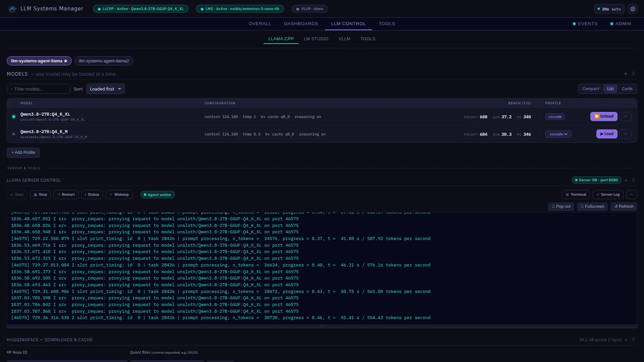Viewport: 644px width, 362px height.
Task: Open the ADMIN tab
Action: 621,24
